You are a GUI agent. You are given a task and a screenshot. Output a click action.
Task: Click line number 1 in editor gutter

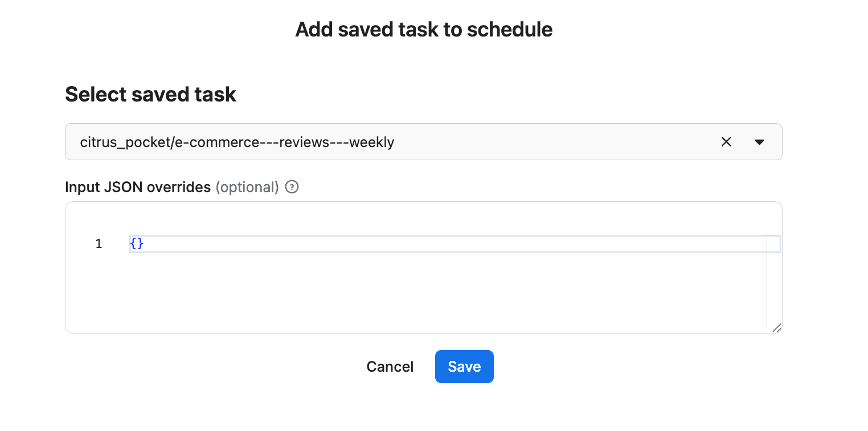point(99,244)
